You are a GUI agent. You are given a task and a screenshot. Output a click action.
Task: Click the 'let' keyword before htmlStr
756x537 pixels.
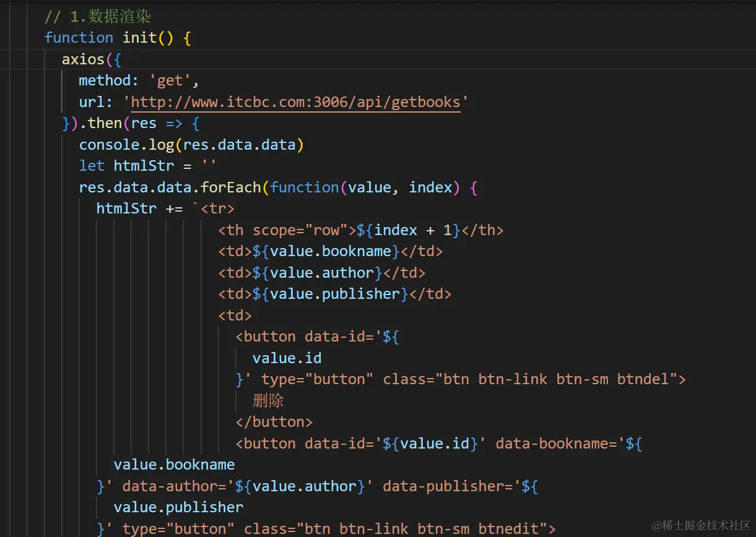click(92, 166)
